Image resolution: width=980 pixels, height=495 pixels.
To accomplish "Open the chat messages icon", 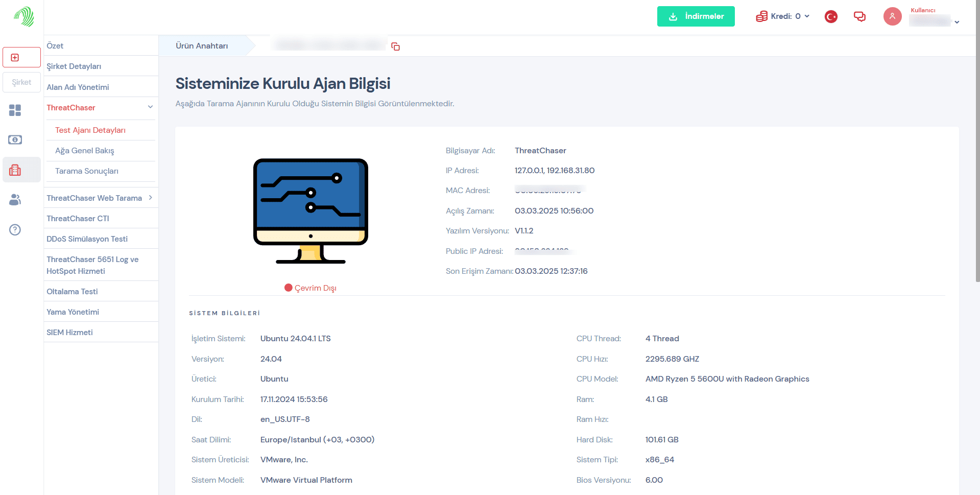I will [x=859, y=17].
